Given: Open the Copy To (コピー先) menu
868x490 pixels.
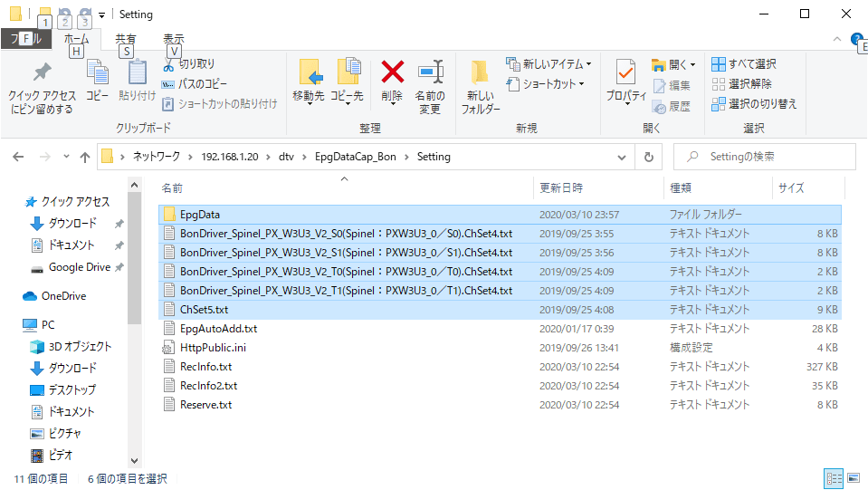Looking at the screenshot, I should (x=347, y=82).
